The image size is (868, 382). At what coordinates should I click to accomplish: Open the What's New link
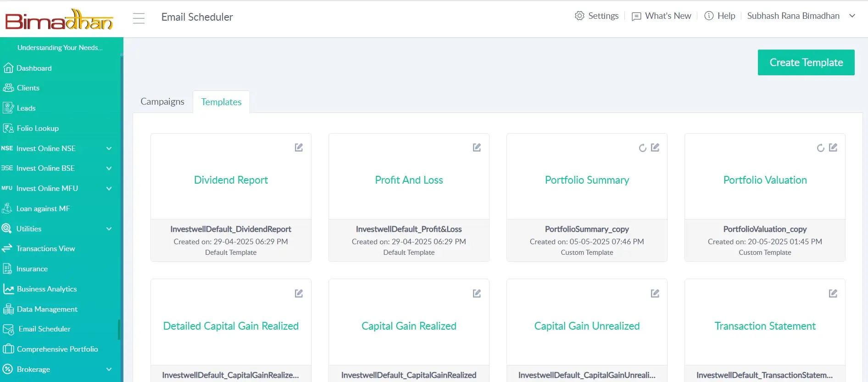(668, 16)
